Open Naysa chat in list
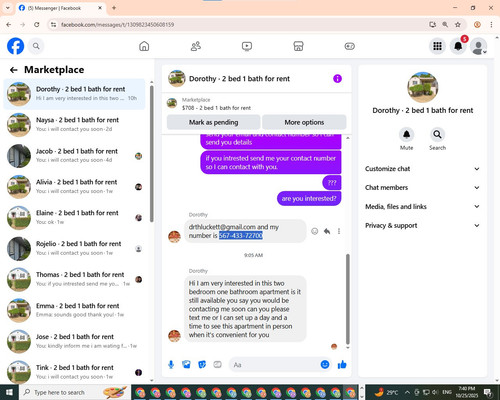The image size is (500, 400). point(74,125)
